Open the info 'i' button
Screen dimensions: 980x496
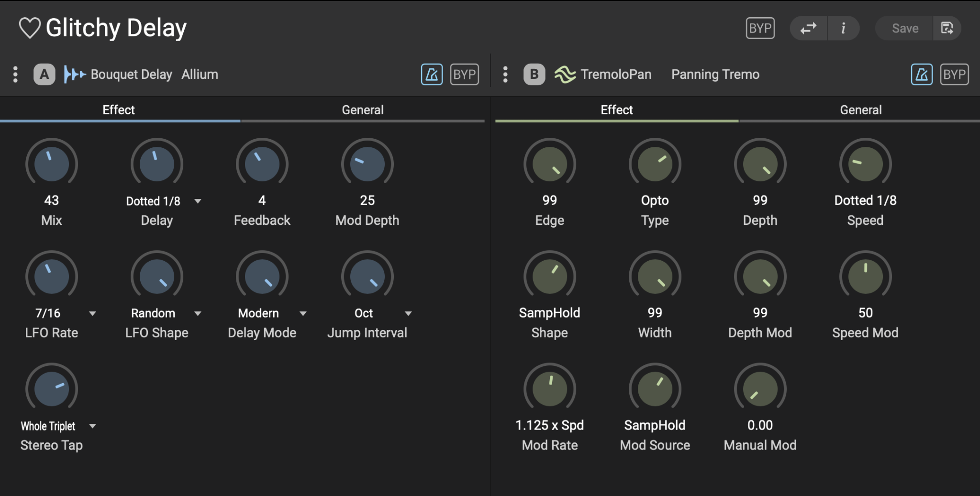(x=844, y=28)
